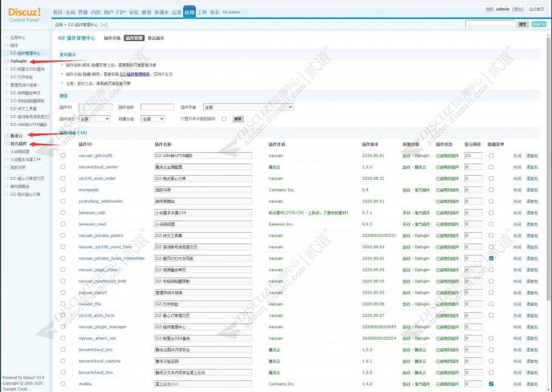552x392 pixels.
Task: Add page to shortcuts with [+] icon
Action: (104, 25)
